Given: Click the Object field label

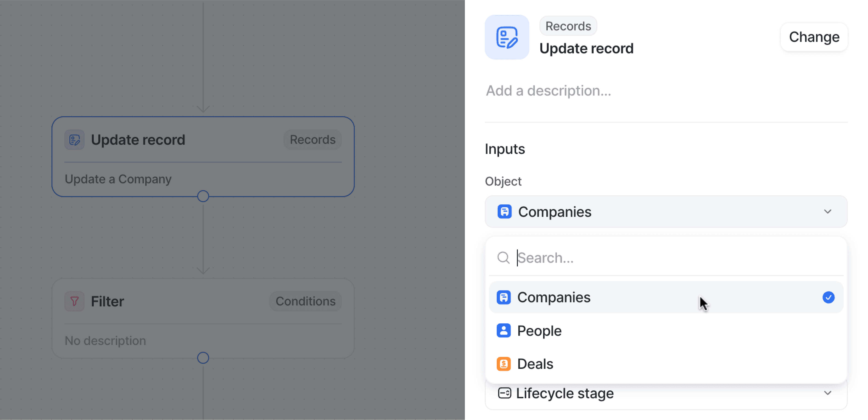Looking at the screenshot, I should (503, 182).
